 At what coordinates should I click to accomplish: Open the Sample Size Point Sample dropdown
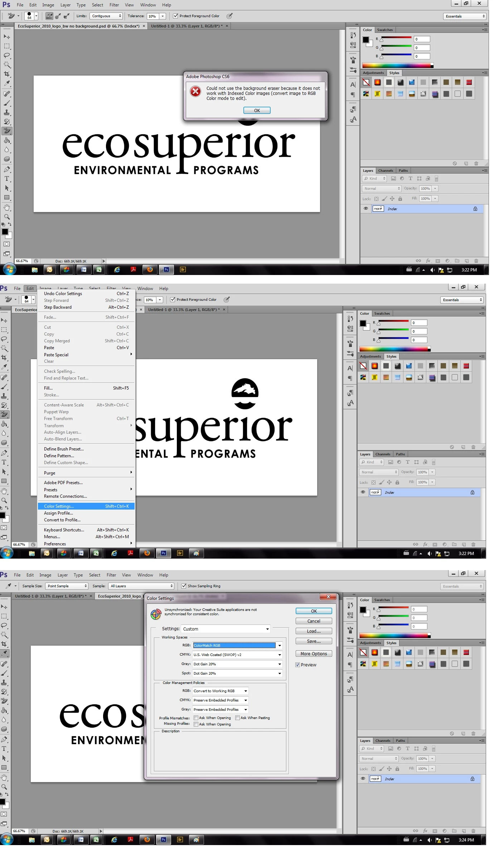pyautogui.click(x=67, y=586)
